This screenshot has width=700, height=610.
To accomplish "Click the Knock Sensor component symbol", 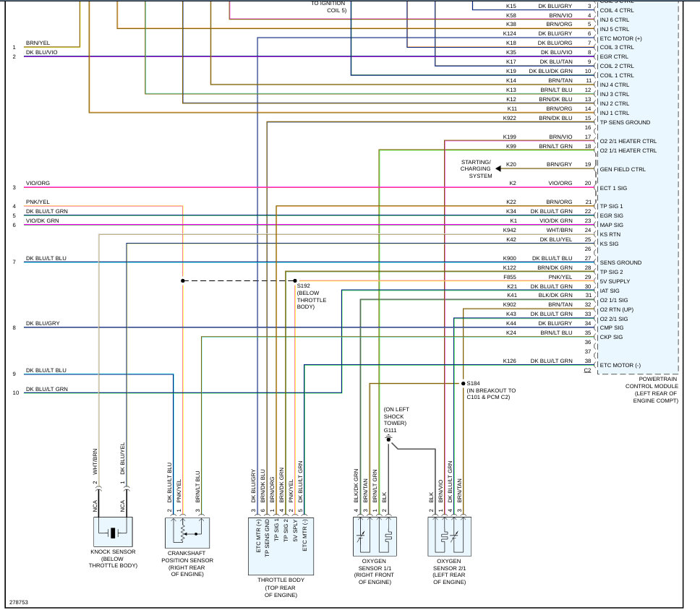I will click(113, 532).
